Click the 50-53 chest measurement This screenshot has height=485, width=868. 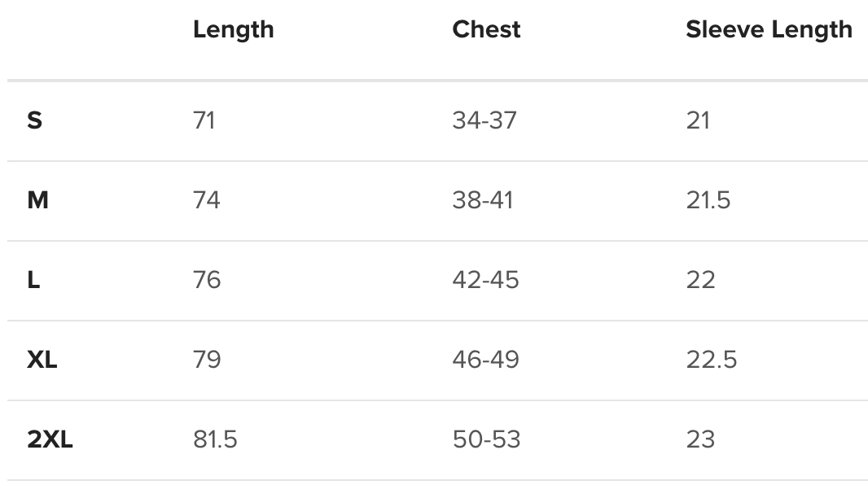click(x=486, y=439)
